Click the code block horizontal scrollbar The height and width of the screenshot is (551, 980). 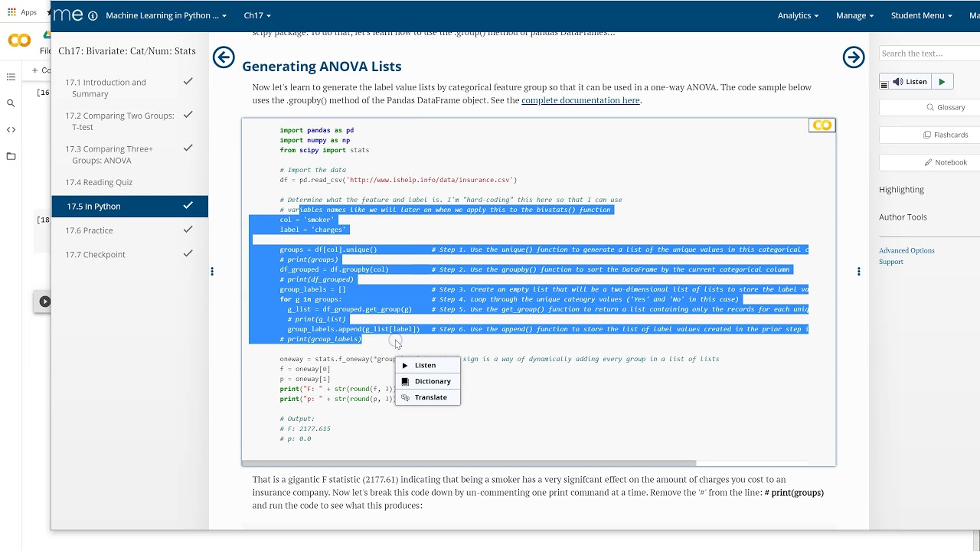469,463
